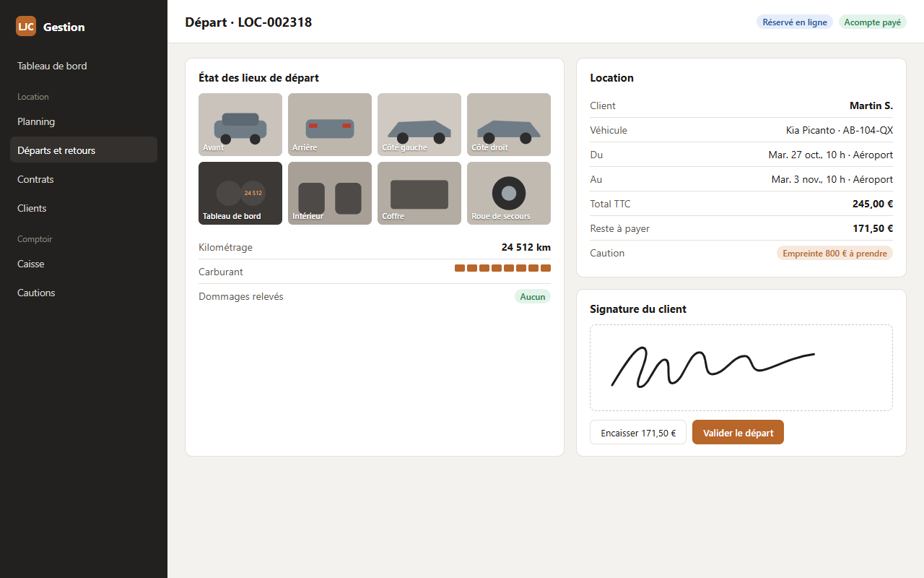Open the Caisse page
Image resolution: width=924 pixels, height=578 pixels.
pos(84,264)
